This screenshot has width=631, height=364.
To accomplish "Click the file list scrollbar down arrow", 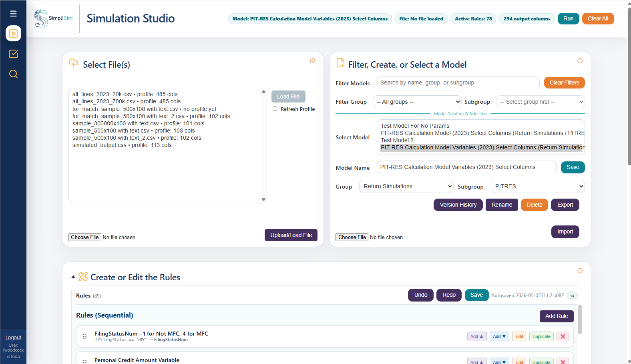I will pos(263,199).
